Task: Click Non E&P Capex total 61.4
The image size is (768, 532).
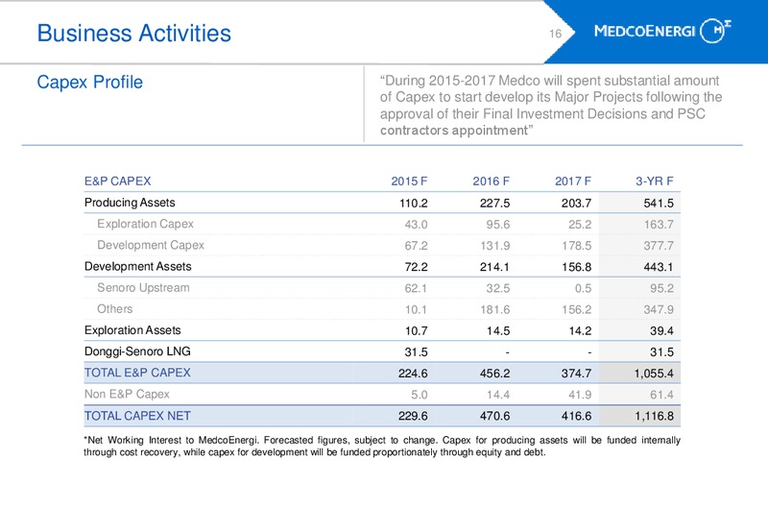Action: coord(661,395)
